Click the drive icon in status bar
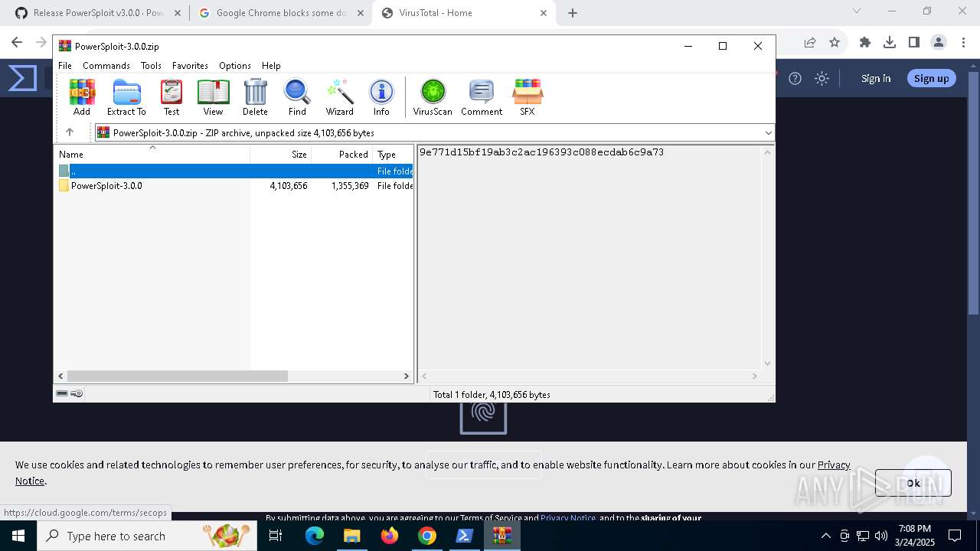Image resolution: width=980 pixels, height=551 pixels. [62, 393]
